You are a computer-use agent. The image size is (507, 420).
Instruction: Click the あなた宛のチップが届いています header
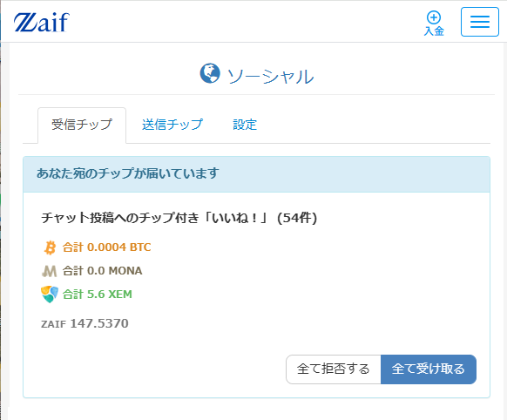point(128,173)
